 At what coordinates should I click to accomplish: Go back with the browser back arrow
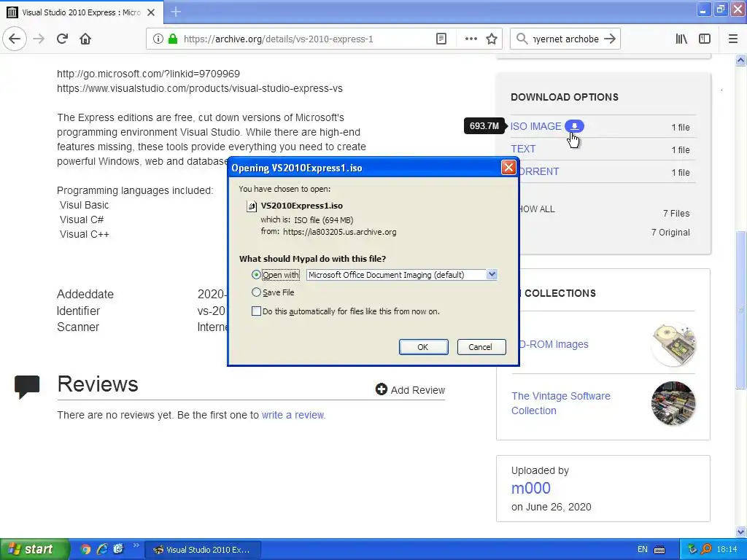pyautogui.click(x=15, y=39)
